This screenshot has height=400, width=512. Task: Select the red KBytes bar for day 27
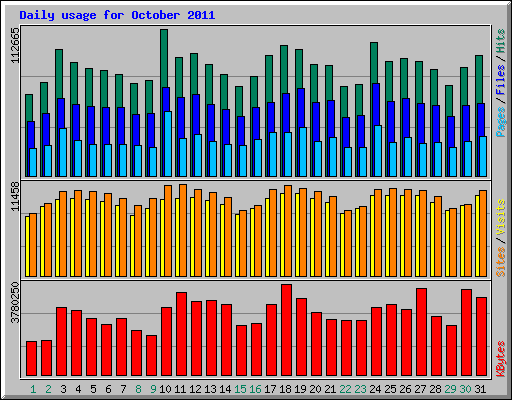421,332
